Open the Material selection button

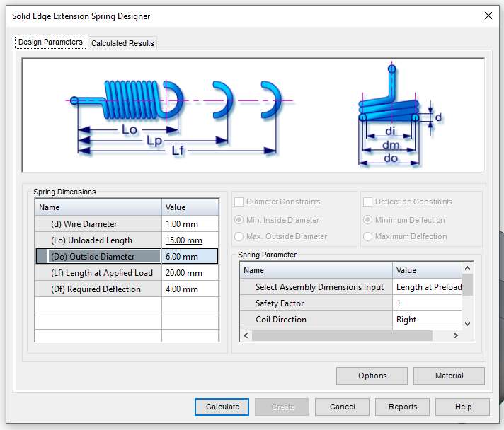[x=449, y=376]
